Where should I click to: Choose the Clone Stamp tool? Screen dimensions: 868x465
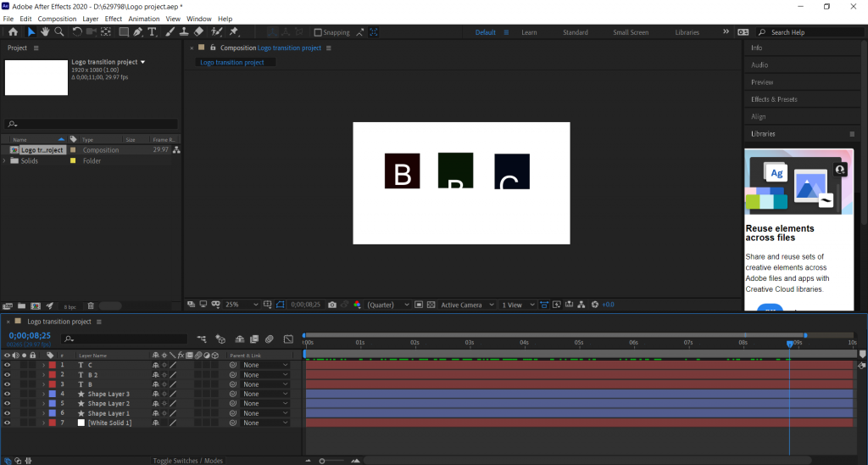click(x=184, y=32)
